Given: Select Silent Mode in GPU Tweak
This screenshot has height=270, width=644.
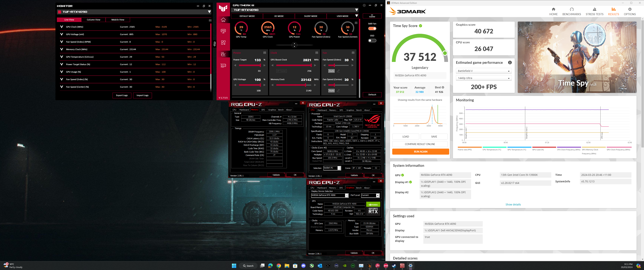Looking at the screenshot, I should (311, 16).
